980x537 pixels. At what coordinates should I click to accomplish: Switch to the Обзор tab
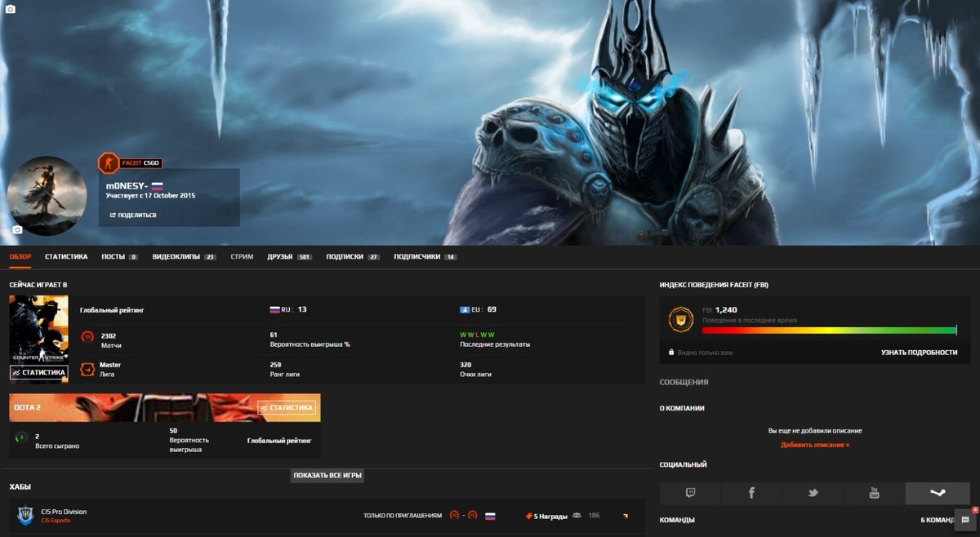click(x=20, y=256)
